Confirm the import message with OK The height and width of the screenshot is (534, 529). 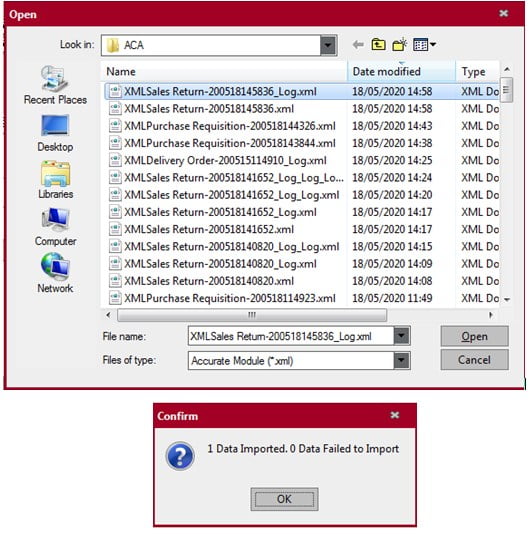(x=284, y=499)
